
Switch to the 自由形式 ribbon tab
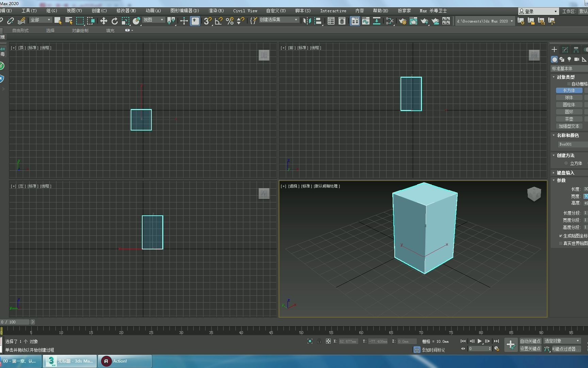(19, 30)
